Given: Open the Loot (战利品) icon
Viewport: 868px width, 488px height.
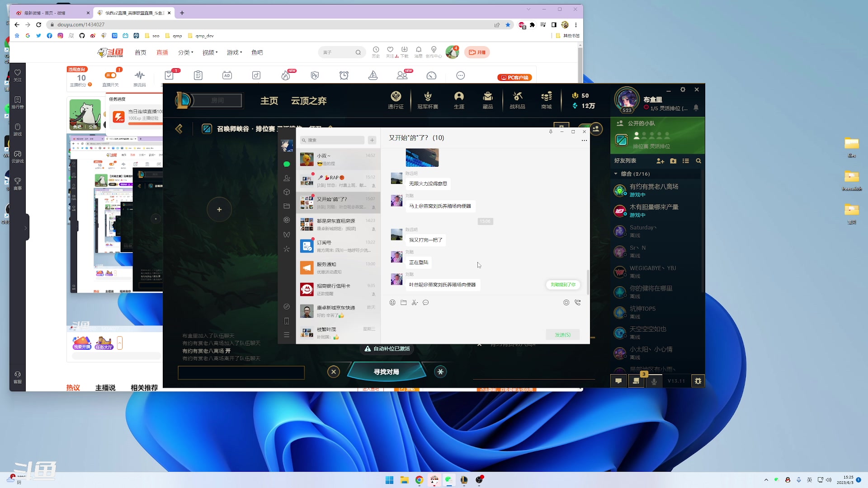Looking at the screenshot, I should (518, 100).
